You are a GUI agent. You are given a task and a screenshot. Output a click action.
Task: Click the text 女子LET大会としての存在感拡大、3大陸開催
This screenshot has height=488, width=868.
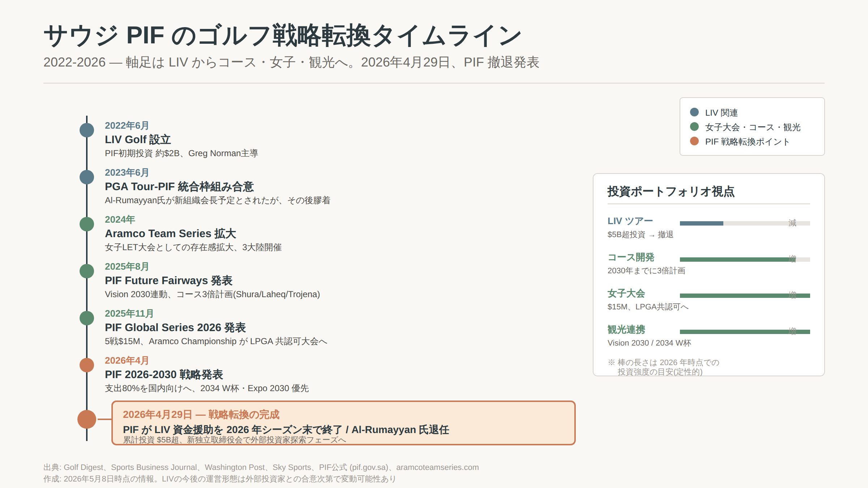tap(193, 247)
